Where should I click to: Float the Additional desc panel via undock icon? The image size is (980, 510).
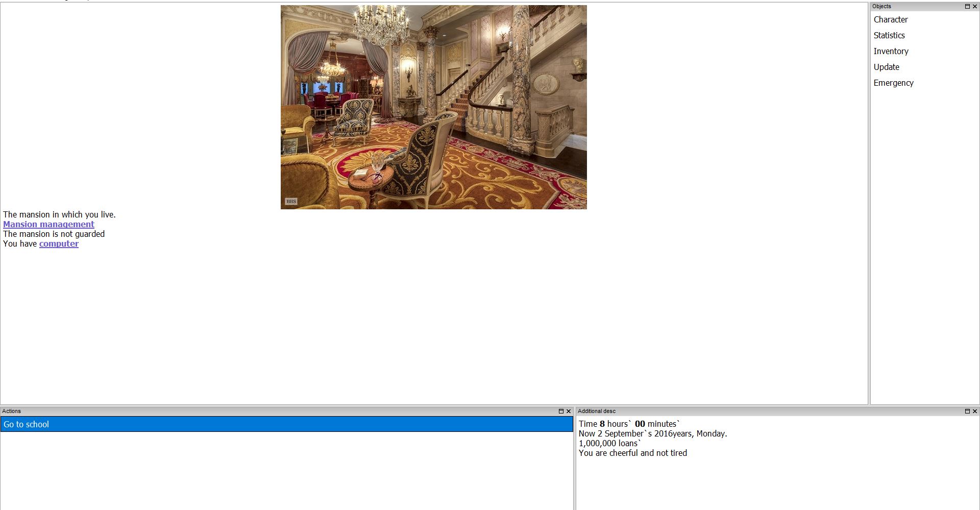[x=967, y=411]
